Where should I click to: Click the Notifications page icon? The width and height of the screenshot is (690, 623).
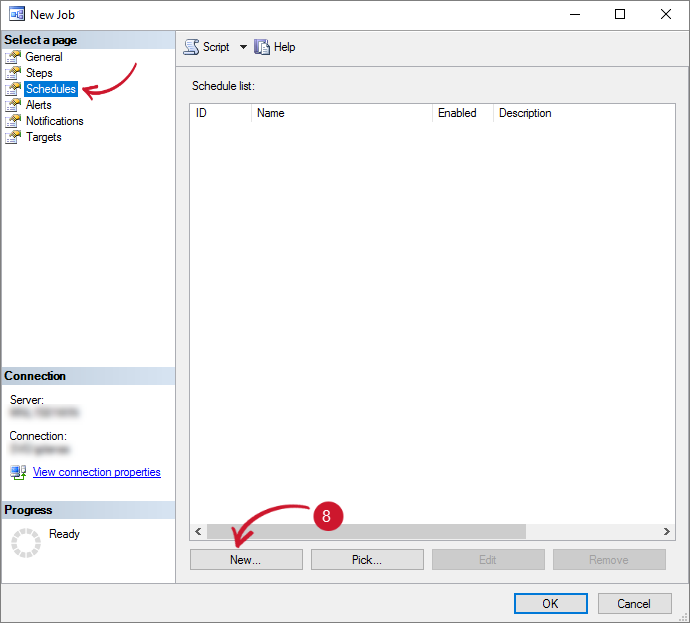[13, 121]
